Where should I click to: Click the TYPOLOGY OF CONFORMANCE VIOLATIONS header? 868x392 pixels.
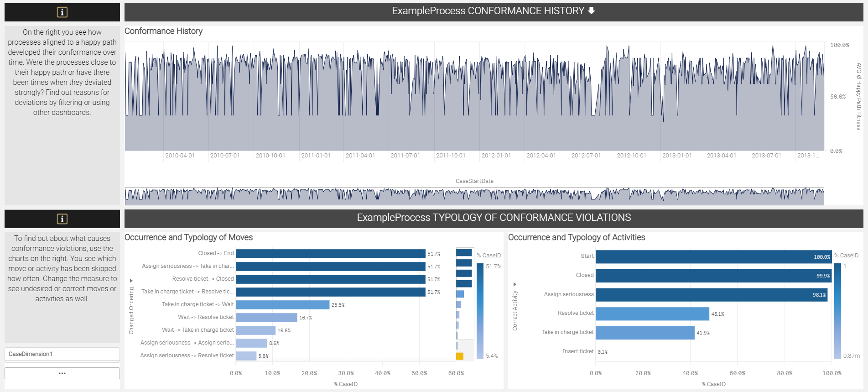tap(494, 218)
